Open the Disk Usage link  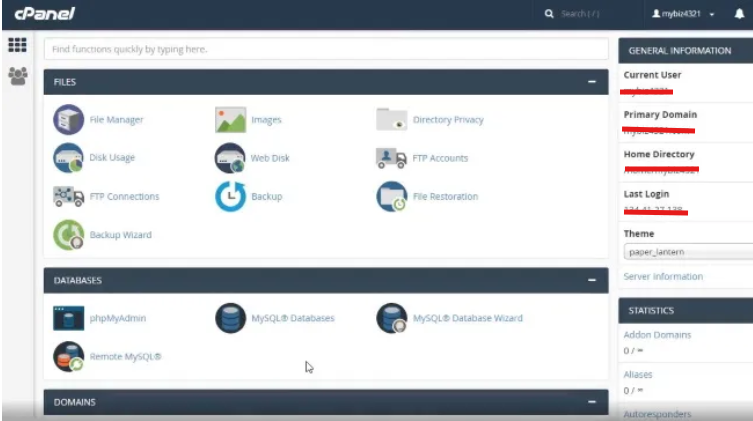[x=112, y=157]
